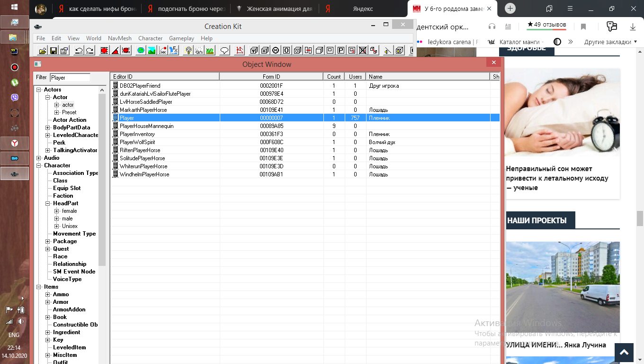Expand the BodyPartData tree node
Viewport: 644px width, 364px height.
pos(48,127)
